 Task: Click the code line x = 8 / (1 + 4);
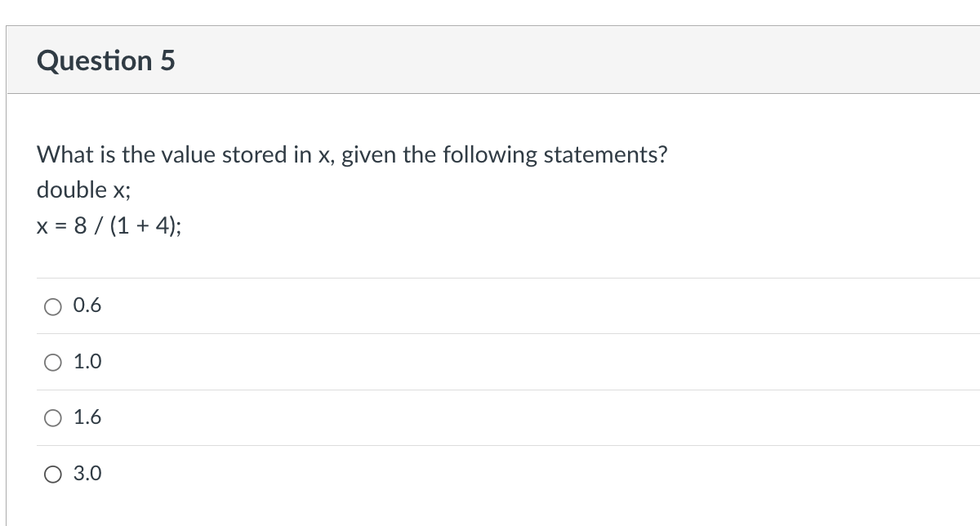tap(109, 226)
